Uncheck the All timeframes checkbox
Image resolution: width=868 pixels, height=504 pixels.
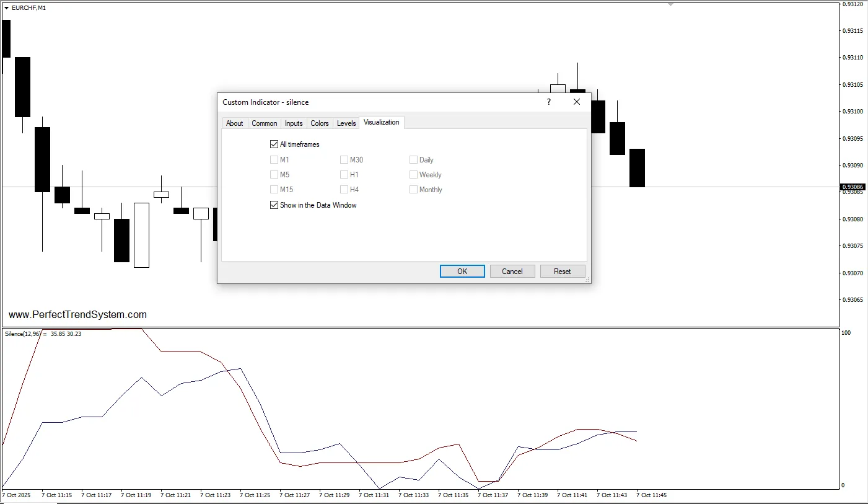pos(274,144)
